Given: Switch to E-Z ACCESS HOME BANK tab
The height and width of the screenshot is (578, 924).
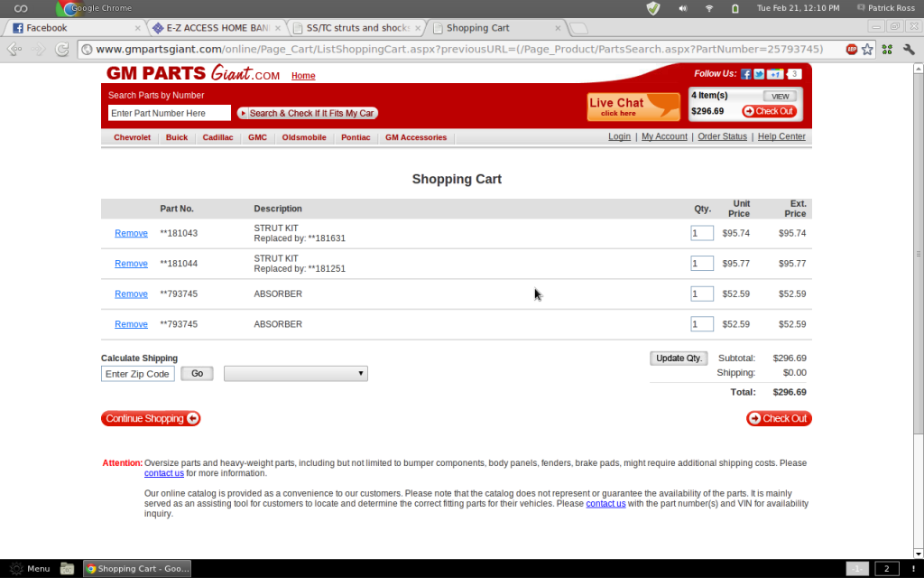Looking at the screenshot, I should pyautogui.click(x=217, y=28).
